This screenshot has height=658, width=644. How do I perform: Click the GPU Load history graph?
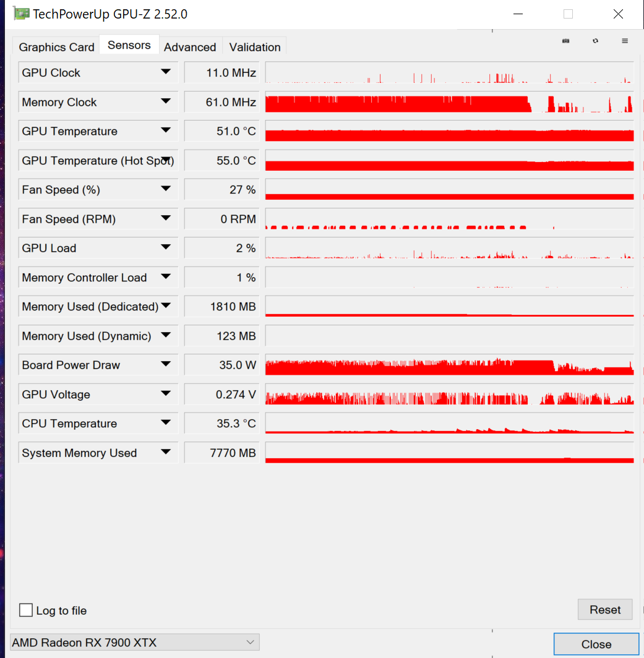tap(450, 248)
